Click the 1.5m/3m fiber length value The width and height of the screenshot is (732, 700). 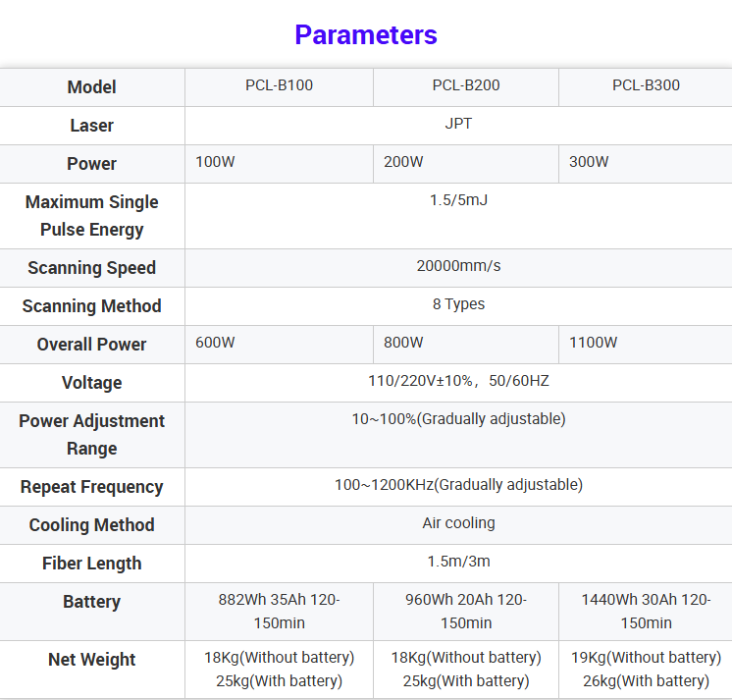[458, 562]
